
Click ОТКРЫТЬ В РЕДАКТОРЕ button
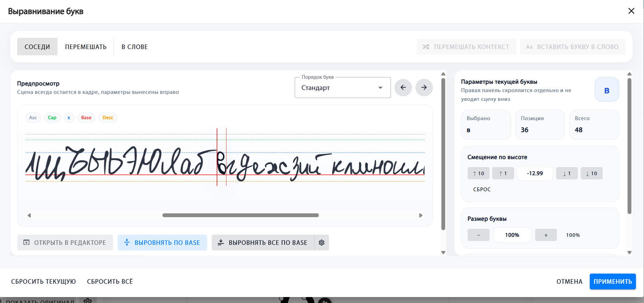click(65, 242)
